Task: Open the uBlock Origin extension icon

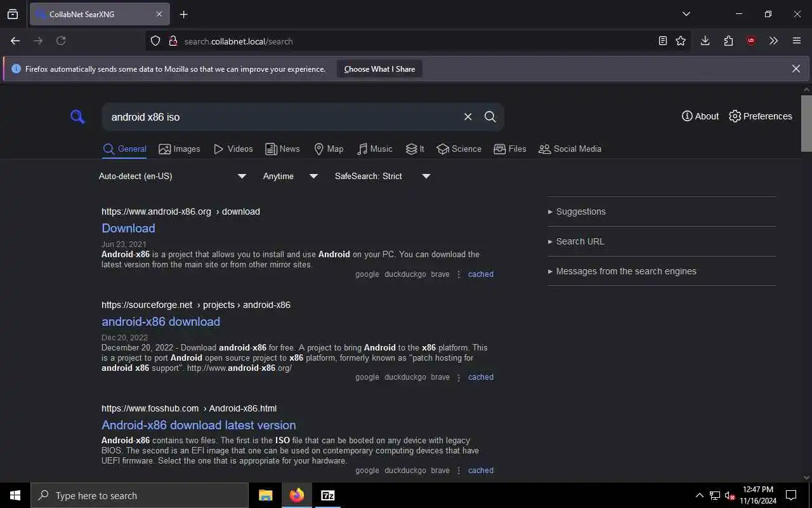Action: pos(751,41)
